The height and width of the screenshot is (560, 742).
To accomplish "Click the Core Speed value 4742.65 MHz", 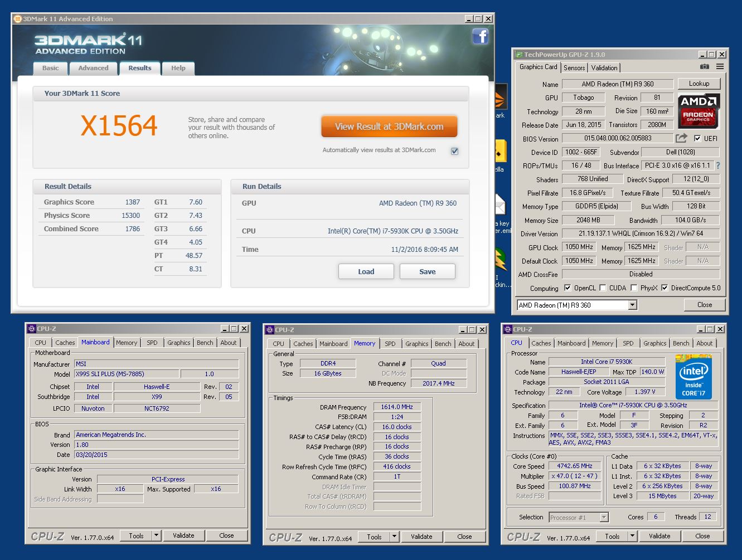I will [575, 466].
